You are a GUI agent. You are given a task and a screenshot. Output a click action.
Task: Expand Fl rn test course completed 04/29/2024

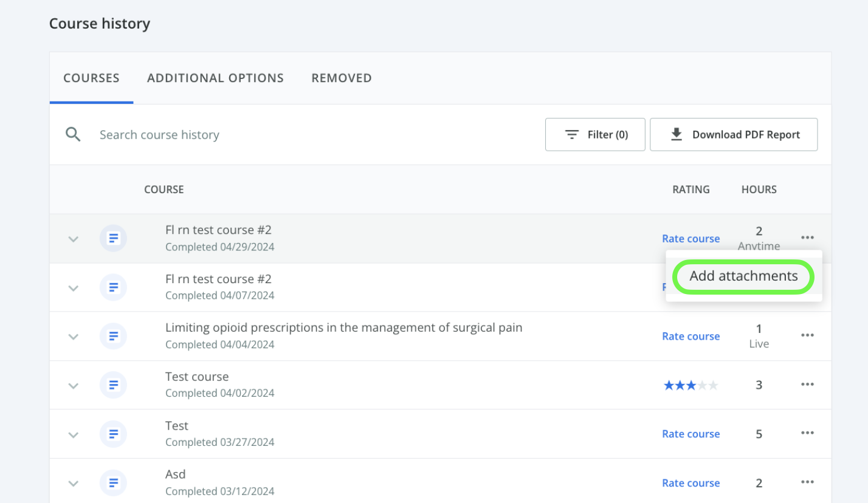[x=74, y=239]
